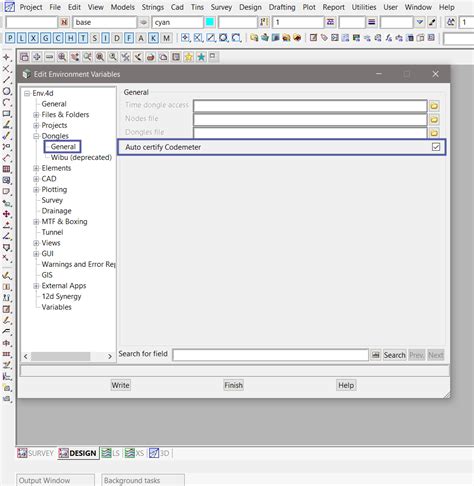Open the Utilities menu
The width and height of the screenshot is (474, 486).
364,7
